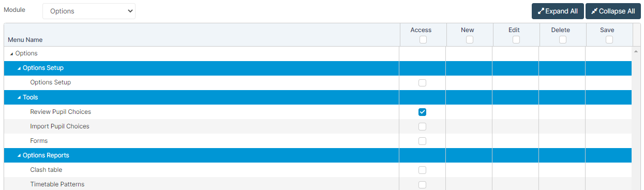Click the Expand All button
Screen dimensions: 644x190
click(x=558, y=11)
